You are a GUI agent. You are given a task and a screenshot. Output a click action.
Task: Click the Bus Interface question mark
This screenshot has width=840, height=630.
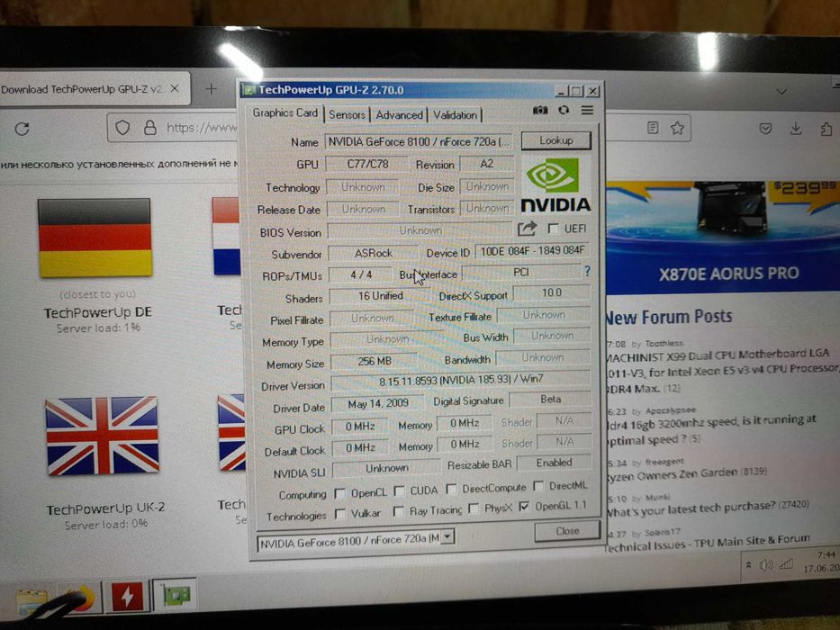588,272
